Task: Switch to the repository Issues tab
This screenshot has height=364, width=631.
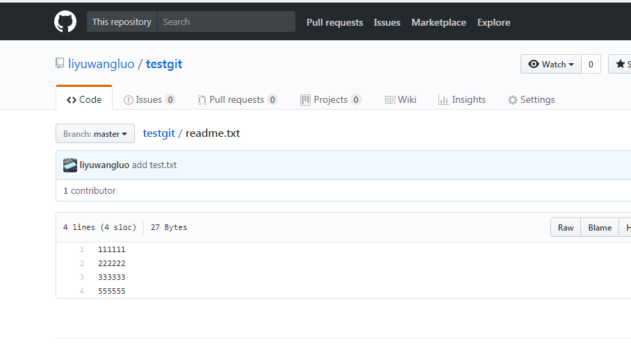Action: tap(149, 100)
